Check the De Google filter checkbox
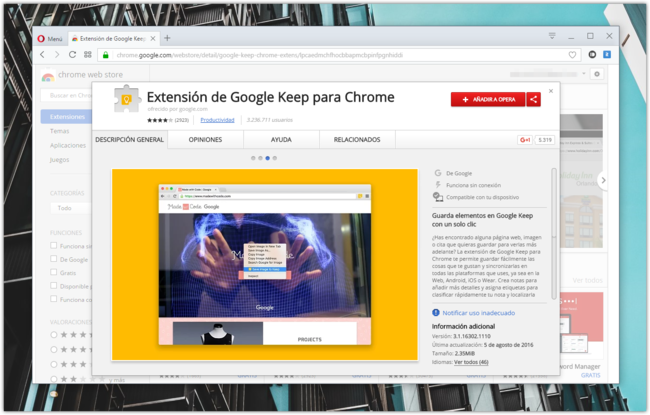Viewport: 650px width, 415px height. pyautogui.click(x=53, y=259)
